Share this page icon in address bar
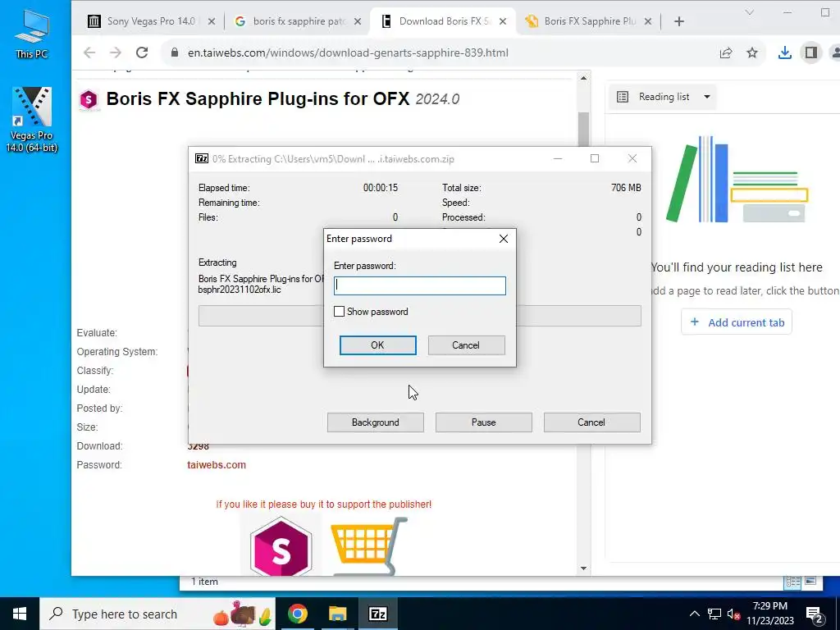 tap(726, 52)
